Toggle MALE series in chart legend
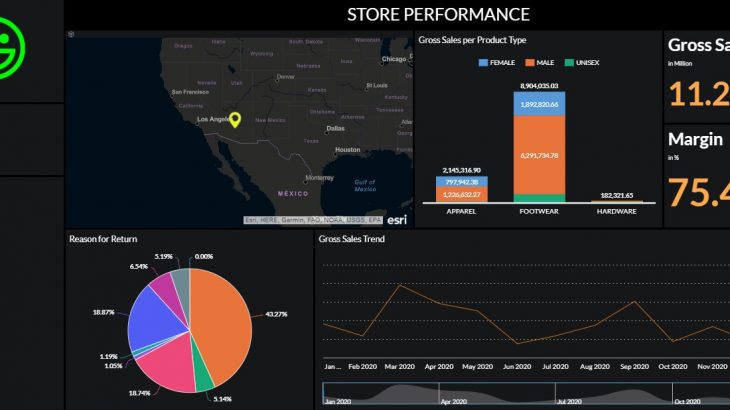This screenshot has width=730, height=410. [546, 62]
